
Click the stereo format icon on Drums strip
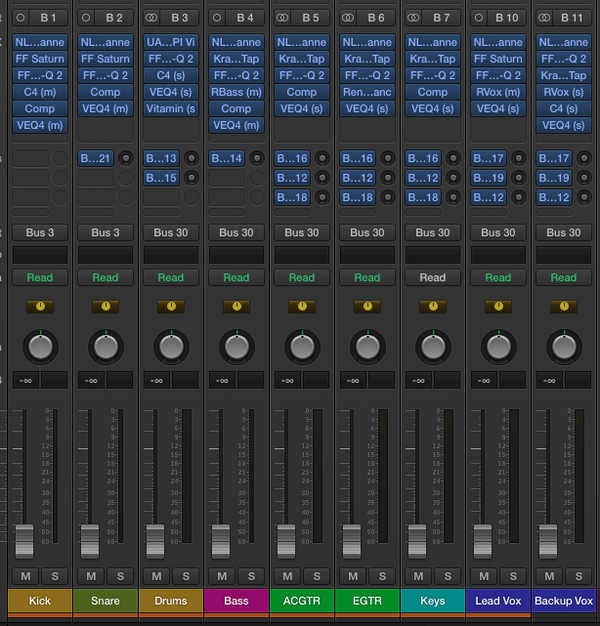(151, 18)
